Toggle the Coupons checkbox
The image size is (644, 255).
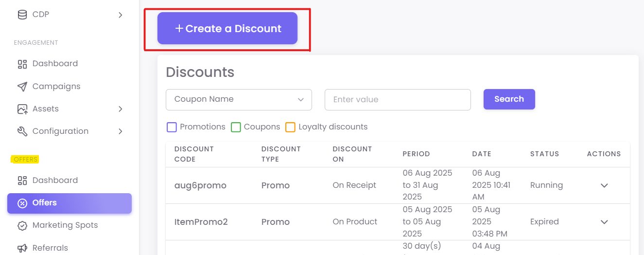coord(236,127)
